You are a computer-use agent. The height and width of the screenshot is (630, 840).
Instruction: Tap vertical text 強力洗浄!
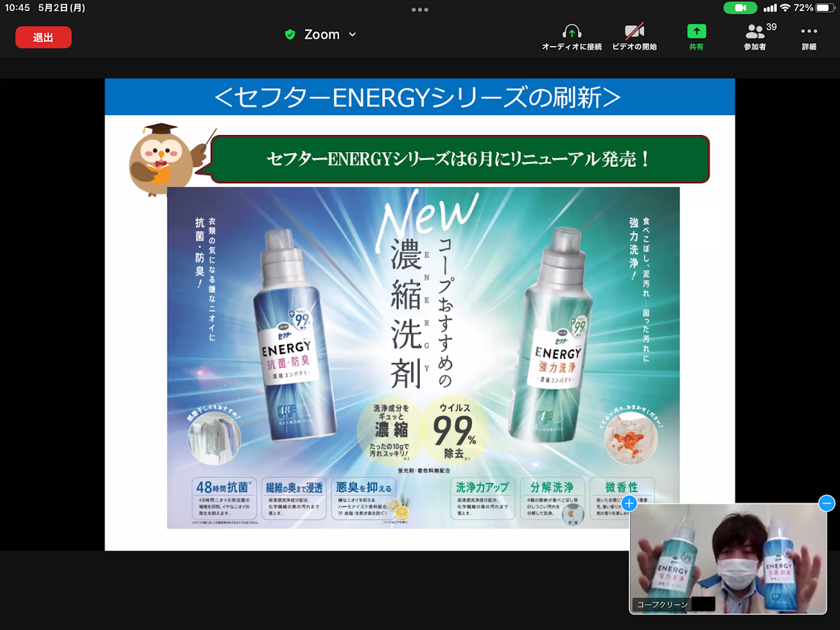click(x=634, y=248)
